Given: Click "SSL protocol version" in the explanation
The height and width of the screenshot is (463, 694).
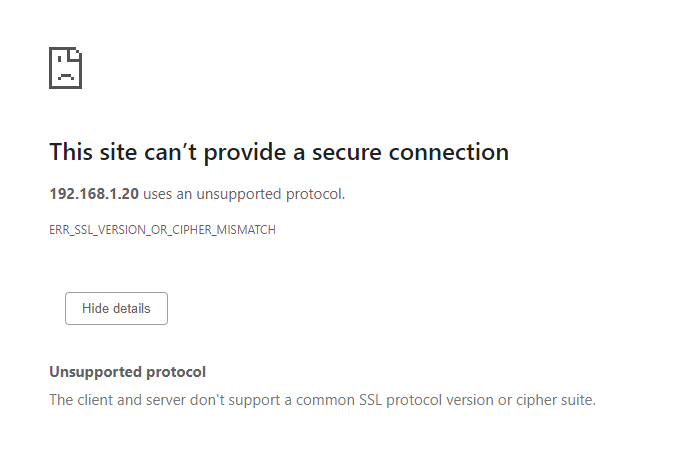Looking at the screenshot, I should pyautogui.click(x=422, y=400).
